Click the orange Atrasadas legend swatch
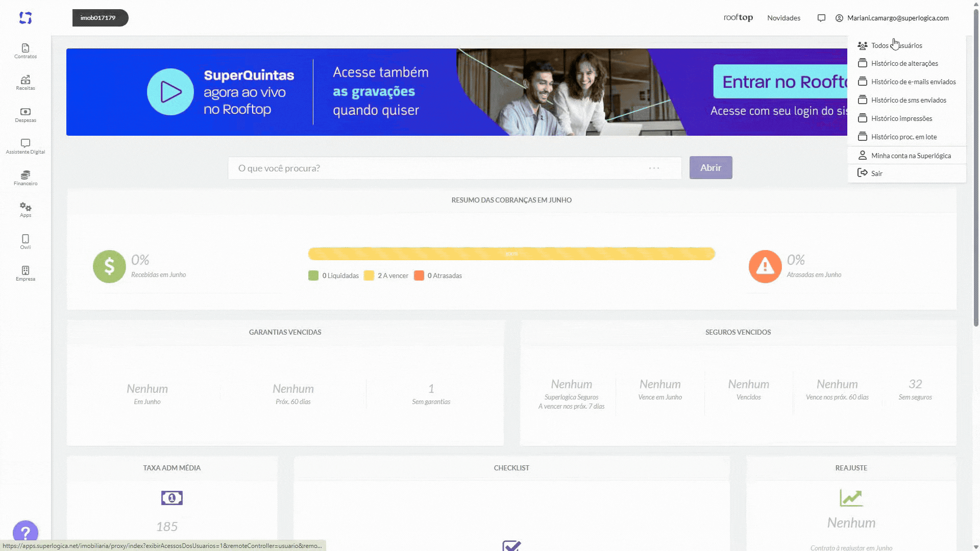This screenshot has width=980, height=551. (419, 275)
